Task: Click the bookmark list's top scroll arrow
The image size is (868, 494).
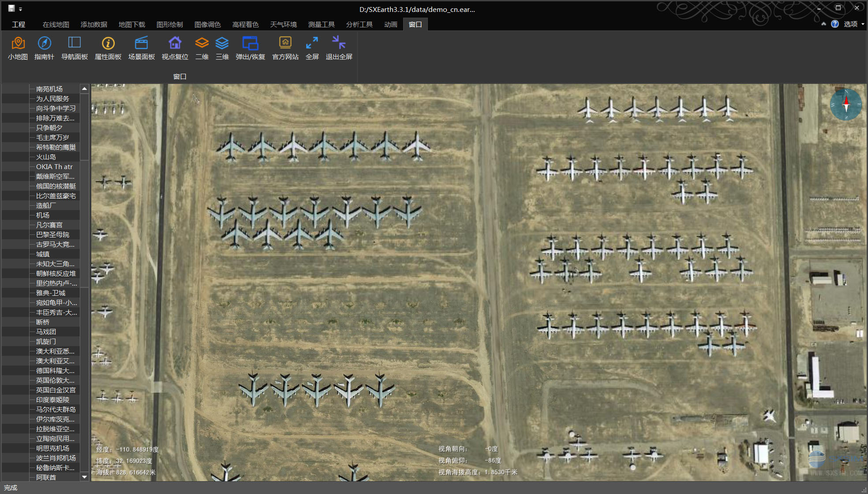Action: pos(84,89)
